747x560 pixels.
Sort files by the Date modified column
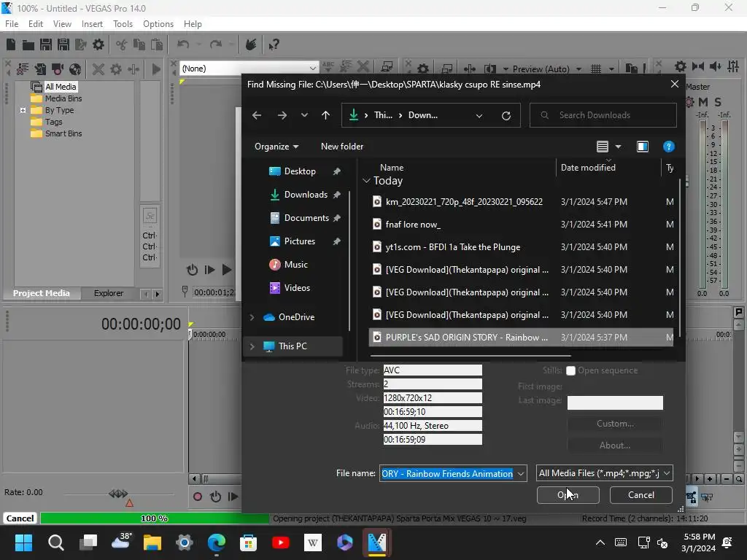pos(588,168)
